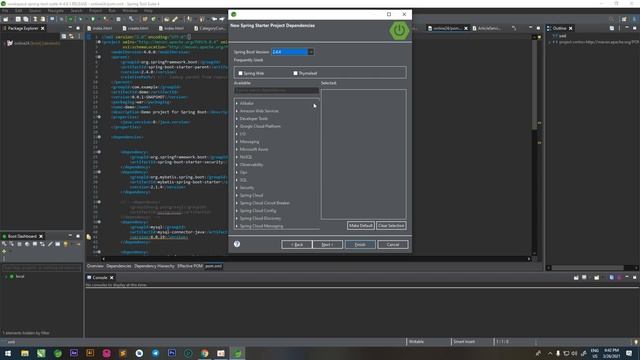Expand the online24 project in Package Explorer

4,43
